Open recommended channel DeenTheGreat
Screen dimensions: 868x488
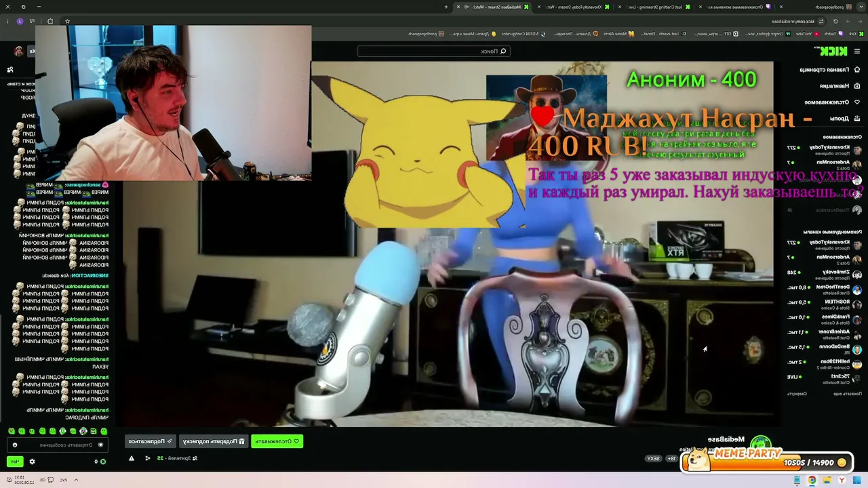coord(824,289)
